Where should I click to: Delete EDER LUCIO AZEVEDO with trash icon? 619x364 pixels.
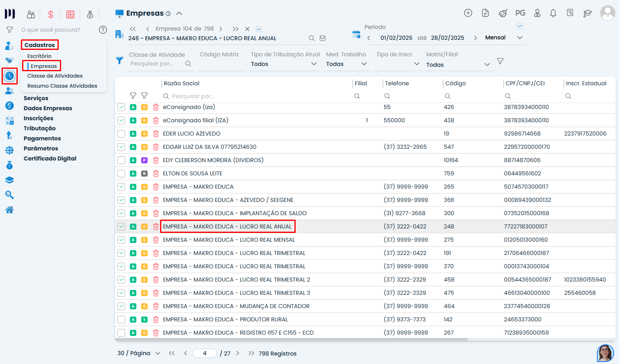tap(156, 134)
